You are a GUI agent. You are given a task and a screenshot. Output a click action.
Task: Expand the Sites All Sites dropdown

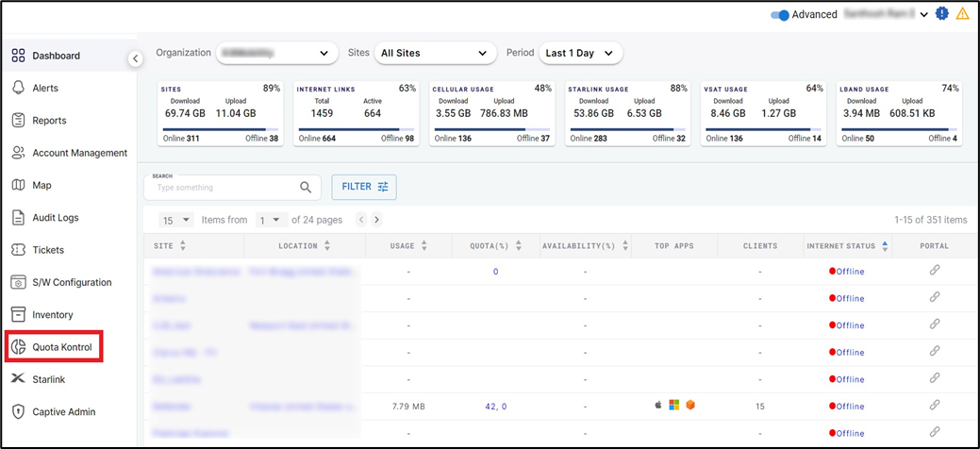435,54
